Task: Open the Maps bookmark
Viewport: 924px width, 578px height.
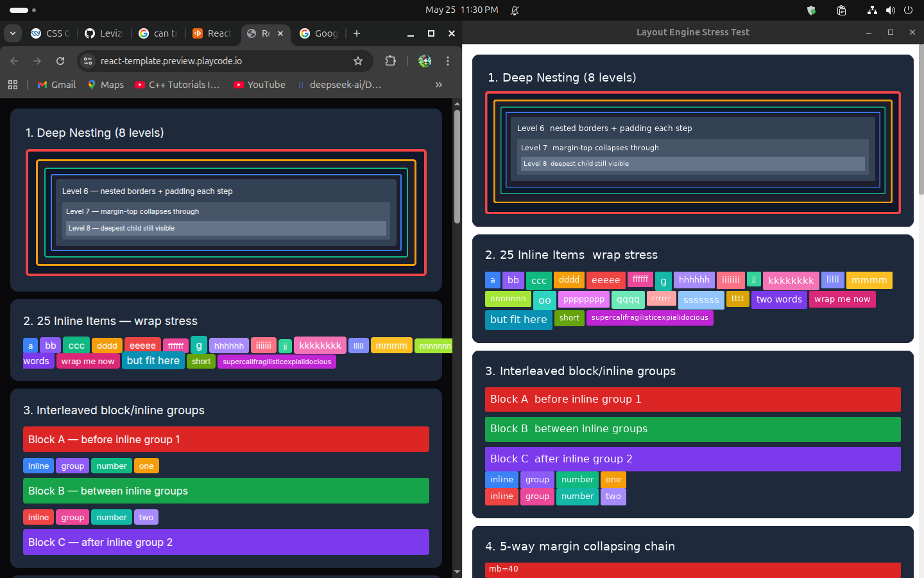Action: coord(106,85)
